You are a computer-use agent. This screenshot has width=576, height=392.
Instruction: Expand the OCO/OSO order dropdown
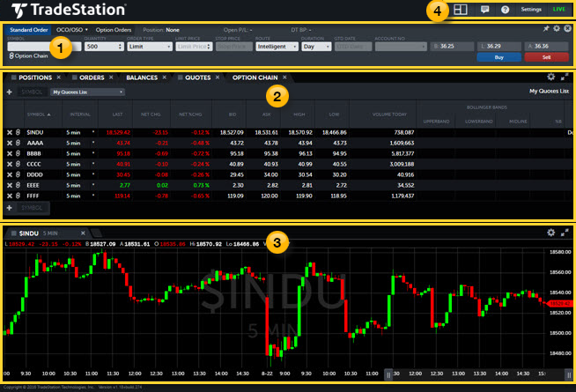(x=72, y=30)
